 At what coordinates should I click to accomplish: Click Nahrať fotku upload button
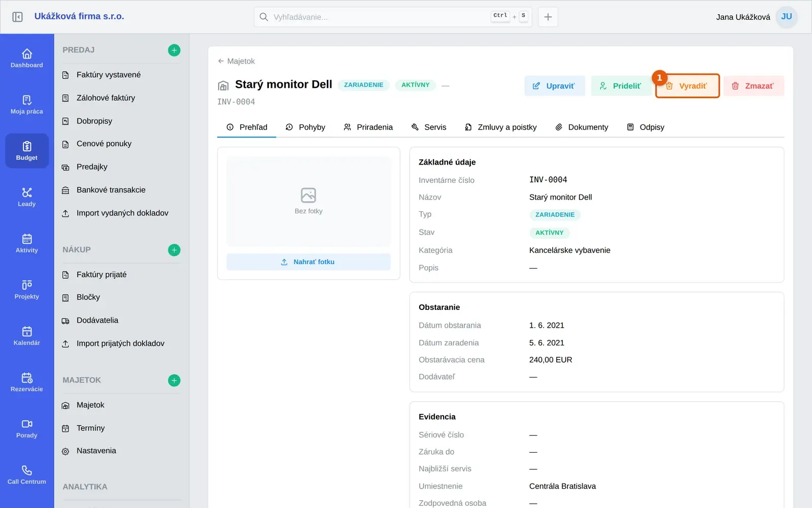(x=309, y=262)
